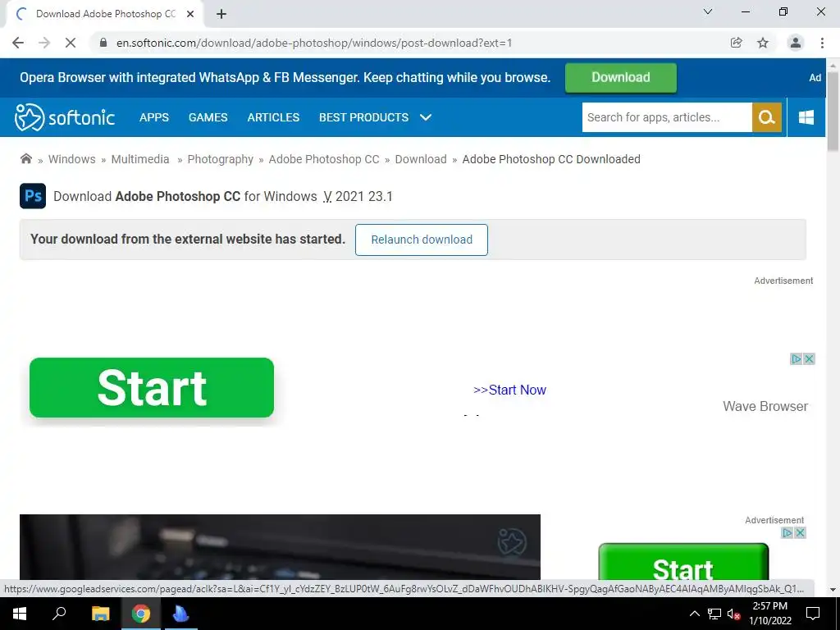Bookmark this page with the star icon
The image size is (840, 630).
pyautogui.click(x=763, y=43)
